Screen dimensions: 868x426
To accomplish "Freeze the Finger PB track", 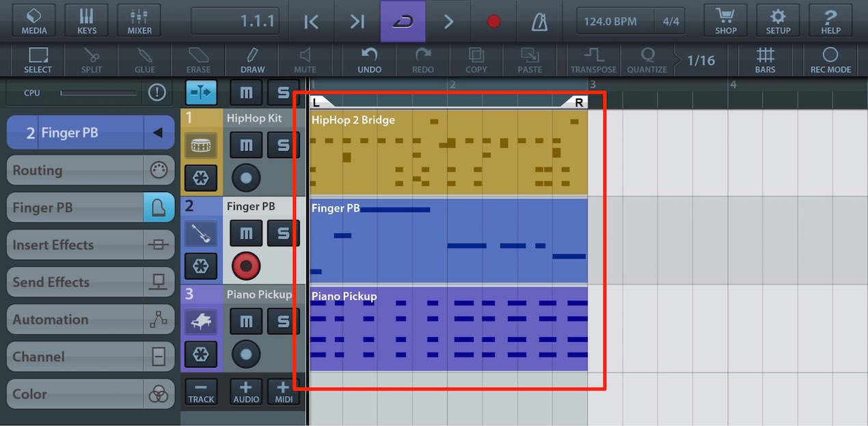I will [x=201, y=267].
